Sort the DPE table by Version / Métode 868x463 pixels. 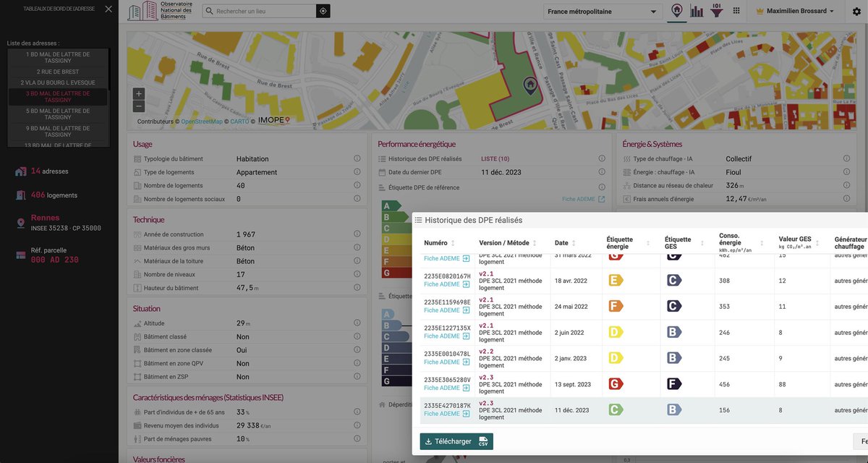[x=535, y=243]
